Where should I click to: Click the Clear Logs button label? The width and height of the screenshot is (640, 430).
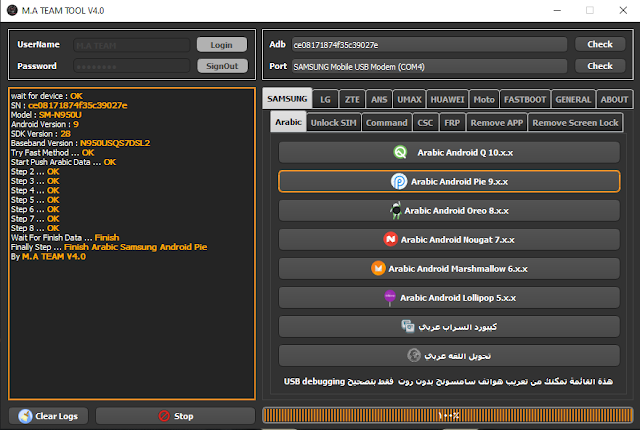56,416
